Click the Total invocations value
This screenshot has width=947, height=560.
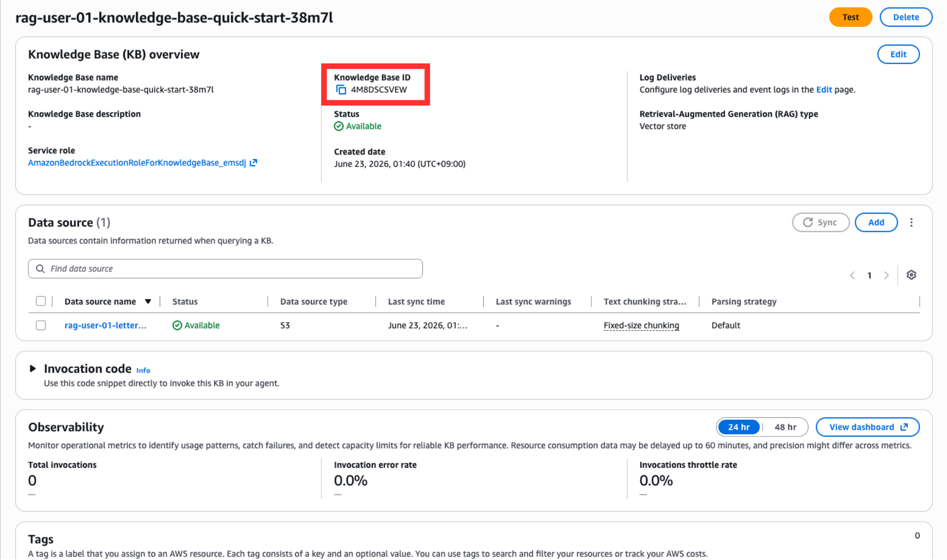(32, 481)
